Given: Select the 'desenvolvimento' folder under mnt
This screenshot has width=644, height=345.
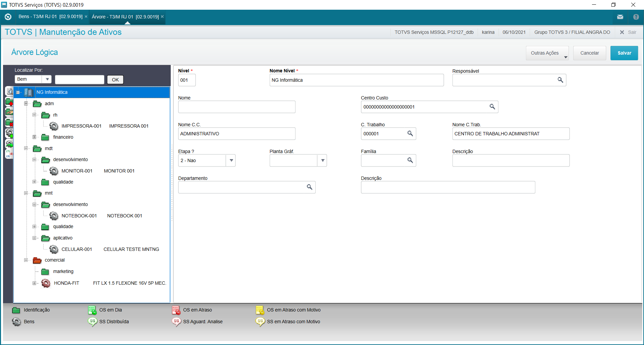Looking at the screenshot, I should click(x=70, y=204).
